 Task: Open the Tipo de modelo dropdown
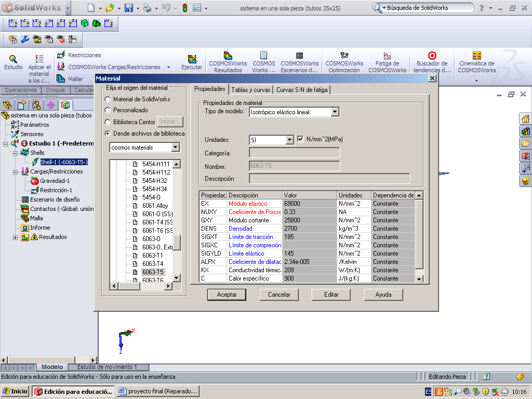335,112
